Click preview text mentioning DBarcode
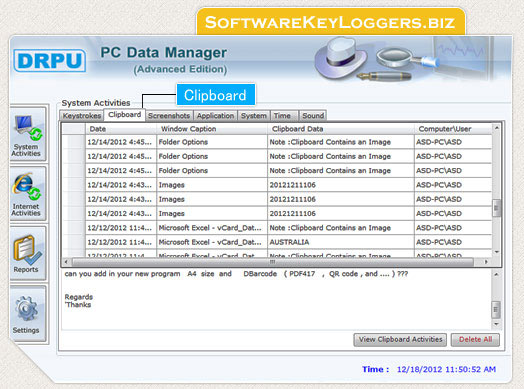 click(x=236, y=274)
